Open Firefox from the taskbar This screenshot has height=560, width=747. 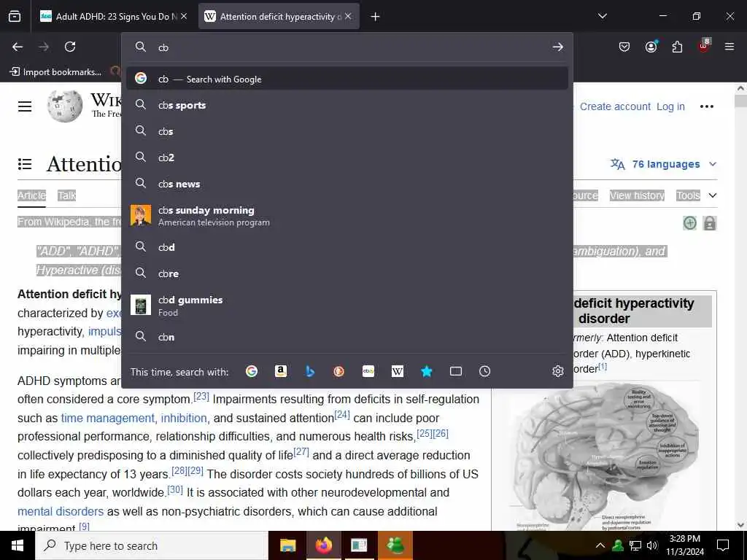(324, 545)
